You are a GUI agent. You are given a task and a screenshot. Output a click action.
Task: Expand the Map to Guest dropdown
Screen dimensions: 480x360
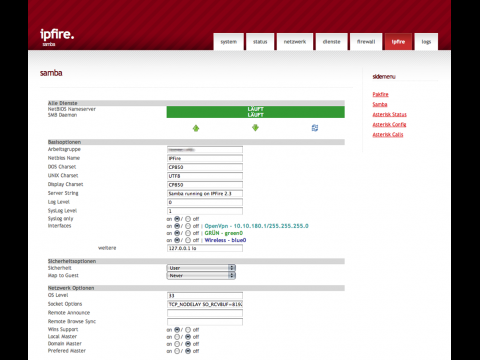pos(201,275)
